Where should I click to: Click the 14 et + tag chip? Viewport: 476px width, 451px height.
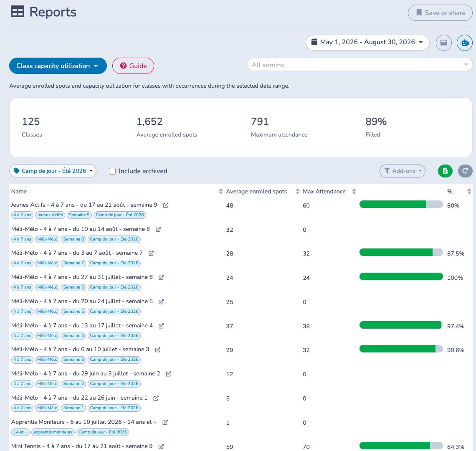[x=20, y=432]
